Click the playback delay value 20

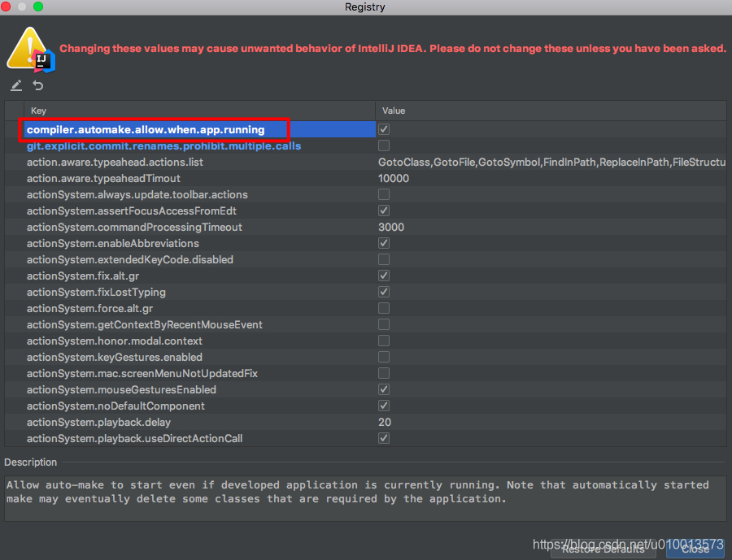point(385,423)
